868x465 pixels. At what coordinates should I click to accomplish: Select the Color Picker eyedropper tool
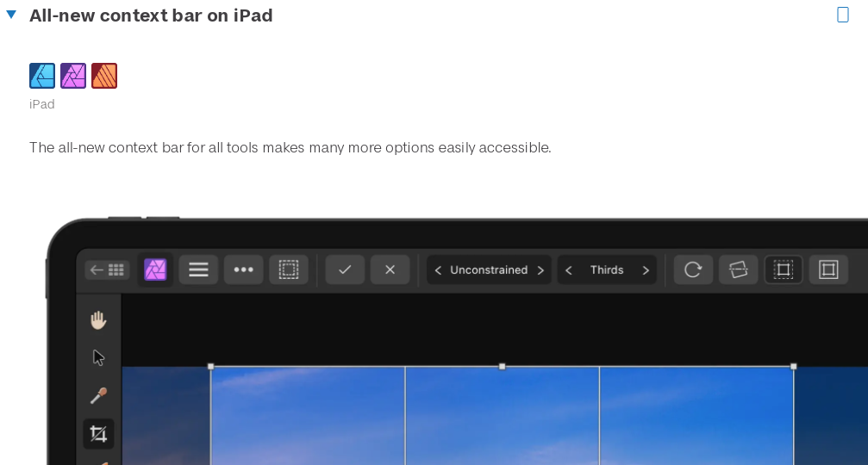(98, 396)
